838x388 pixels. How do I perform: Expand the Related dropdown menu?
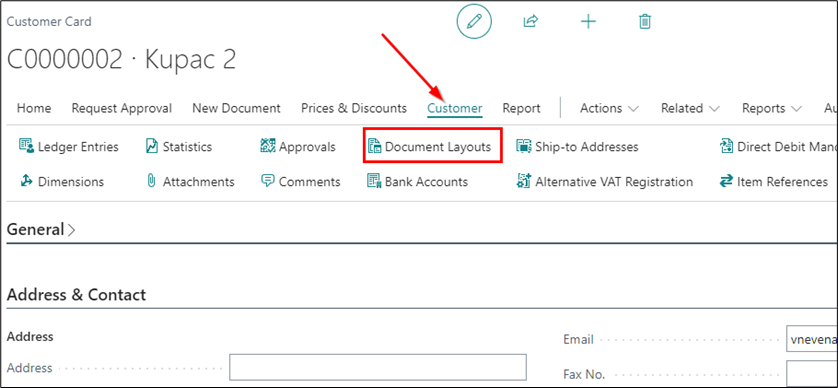[x=690, y=108]
